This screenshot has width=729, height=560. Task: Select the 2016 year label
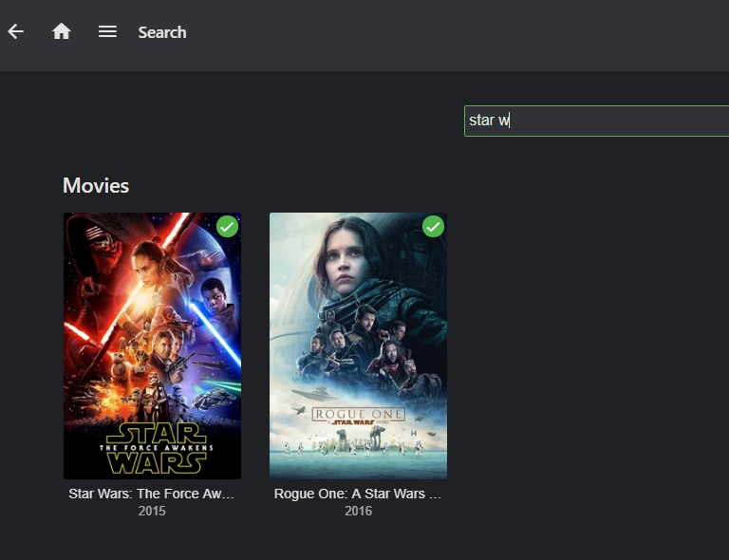(359, 512)
